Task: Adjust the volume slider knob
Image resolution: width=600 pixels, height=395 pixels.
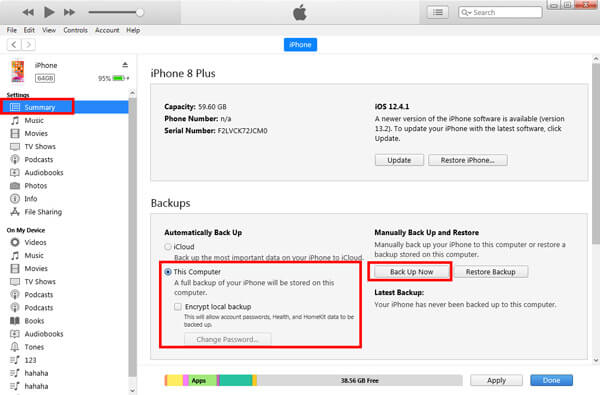Action: (140, 12)
